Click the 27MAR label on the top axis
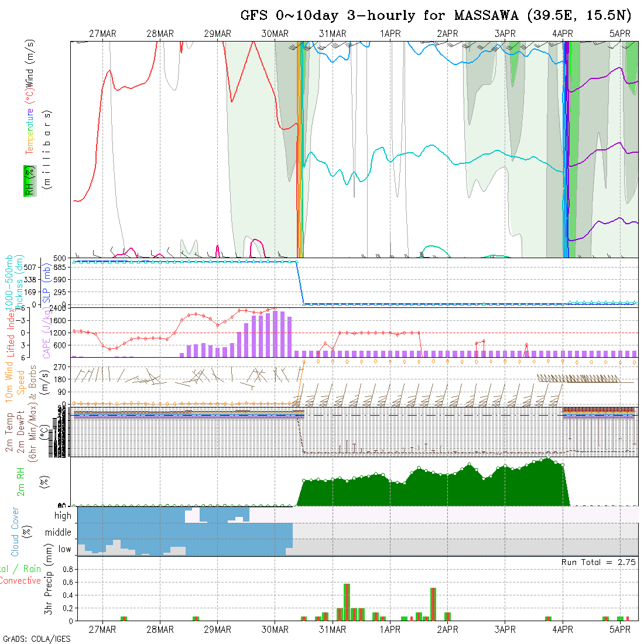644x644 pixels. coord(102,34)
